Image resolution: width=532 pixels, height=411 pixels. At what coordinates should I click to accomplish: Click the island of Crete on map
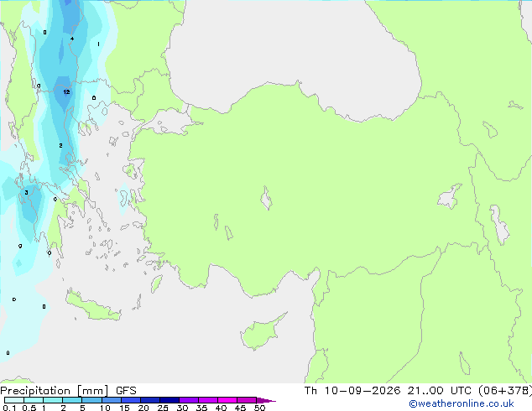coord(93,305)
